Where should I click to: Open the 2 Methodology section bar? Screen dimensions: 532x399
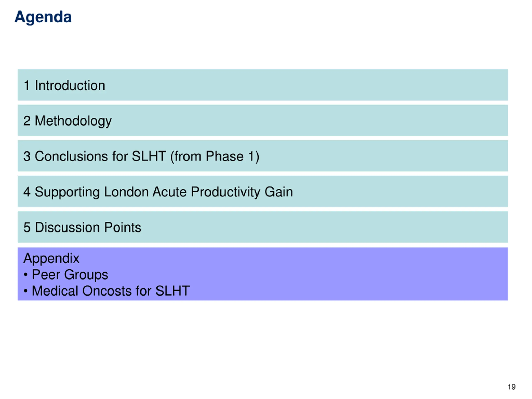[263, 120]
